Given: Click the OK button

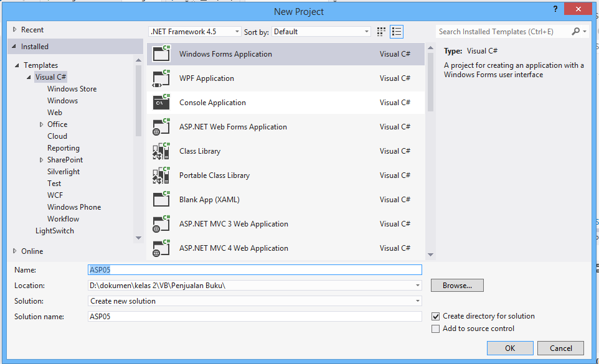Looking at the screenshot, I should [510, 348].
